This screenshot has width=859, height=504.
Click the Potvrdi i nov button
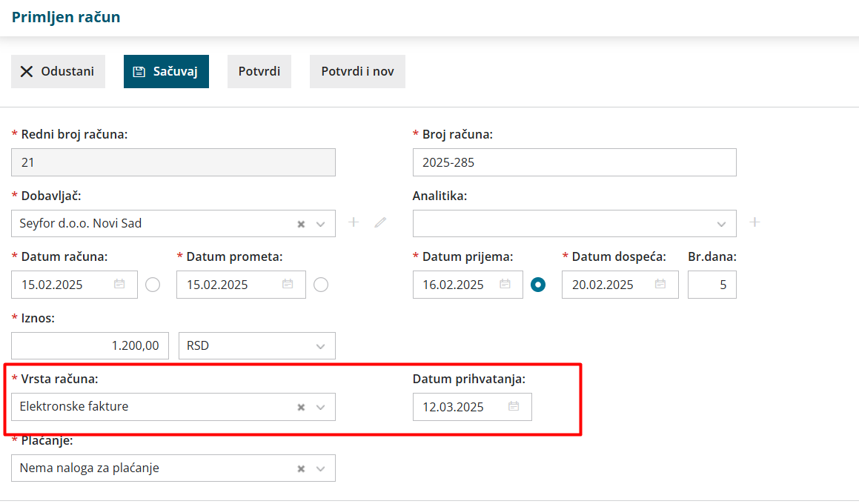click(357, 71)
